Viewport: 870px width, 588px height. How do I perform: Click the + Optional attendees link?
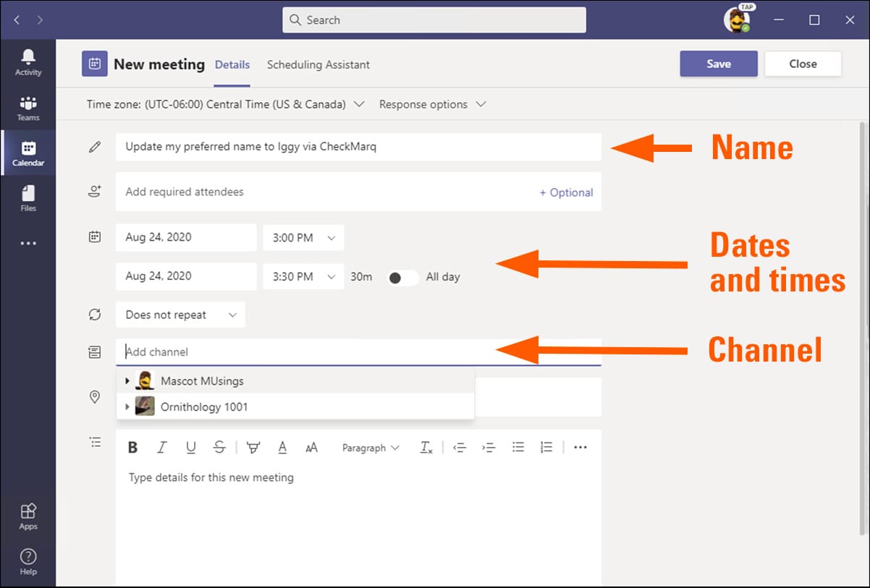pyautogui.click(x=566, y=192)
